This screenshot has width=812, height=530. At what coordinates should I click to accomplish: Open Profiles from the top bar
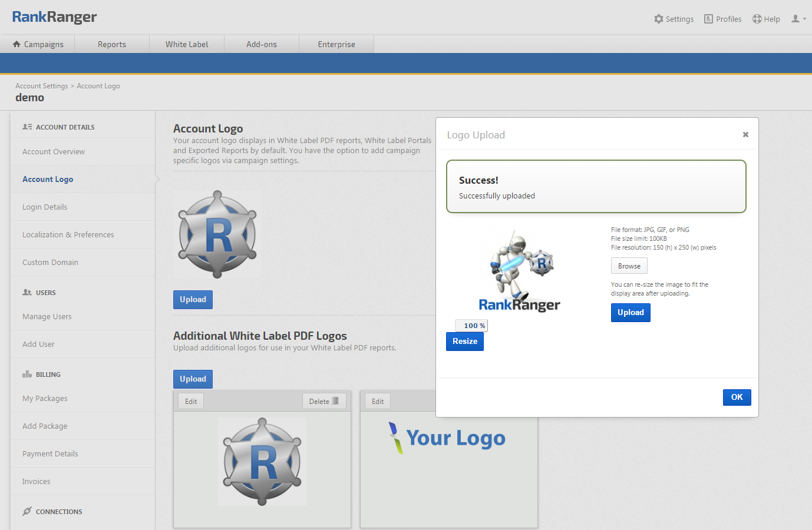[723, 19]
